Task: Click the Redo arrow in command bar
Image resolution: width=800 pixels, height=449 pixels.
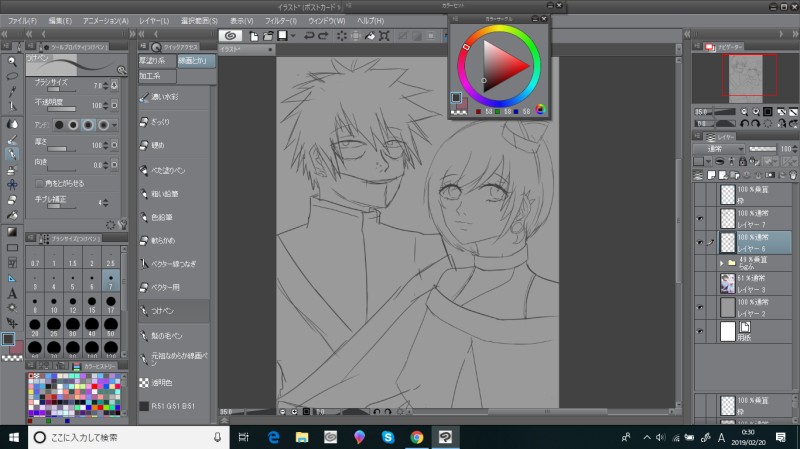Action: tap(323, 36)
